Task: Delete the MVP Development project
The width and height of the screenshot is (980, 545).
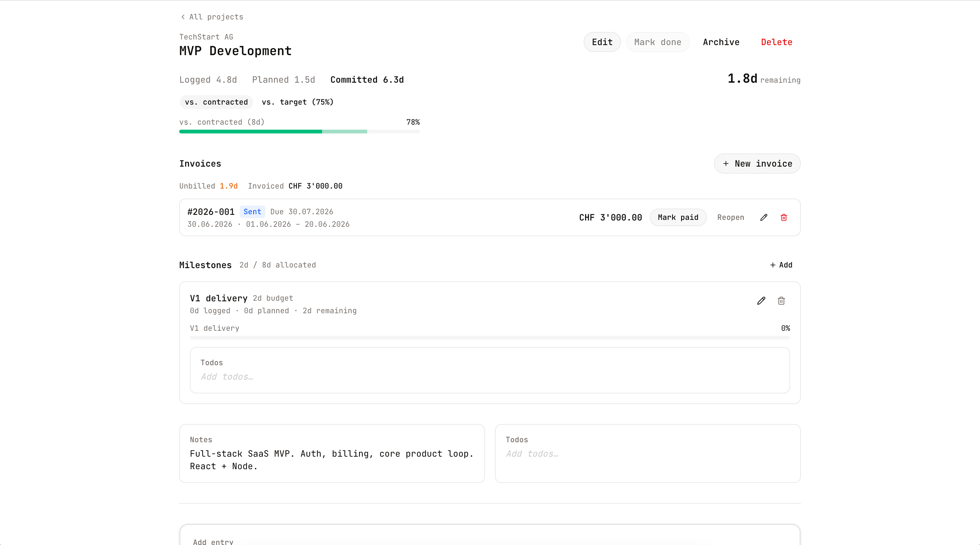Action: 777,42
